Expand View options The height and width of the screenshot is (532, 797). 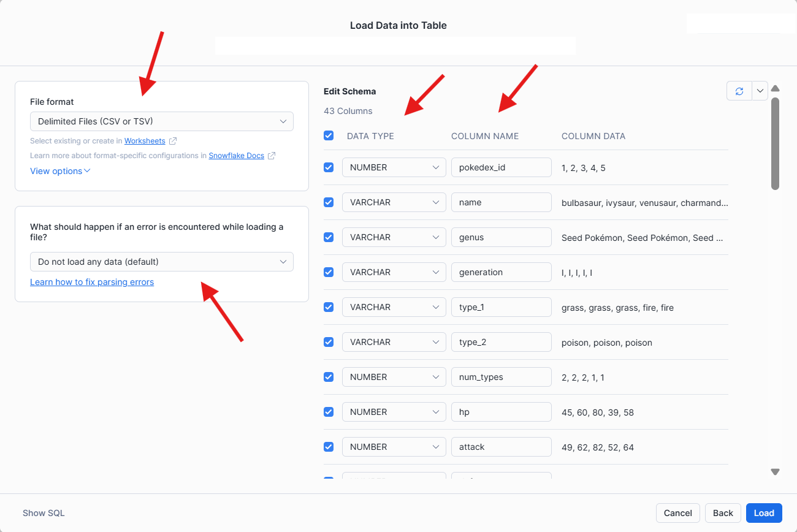(x=60, y=171)
